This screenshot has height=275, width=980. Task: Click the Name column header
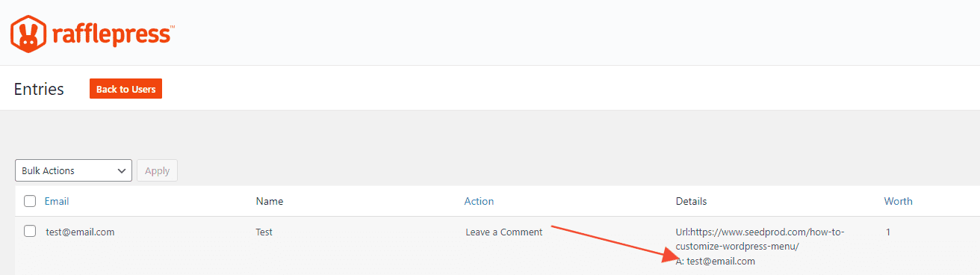click(270, 201)
